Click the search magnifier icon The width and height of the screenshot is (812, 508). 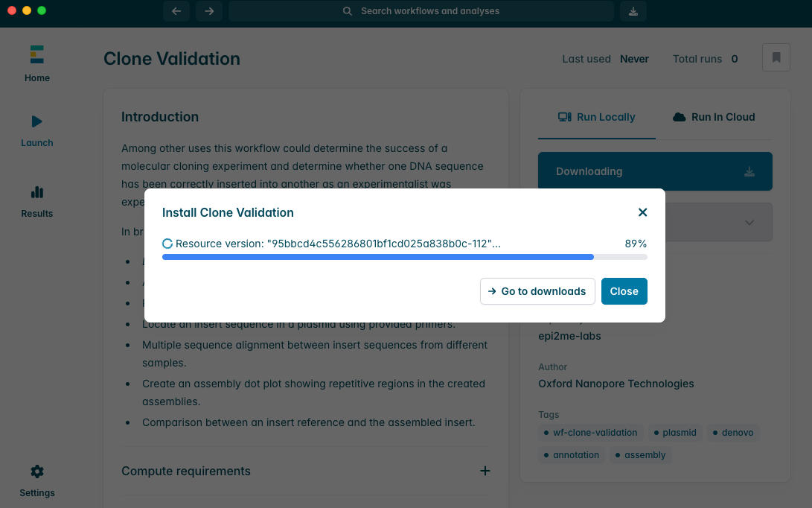(x=347, y=11)
